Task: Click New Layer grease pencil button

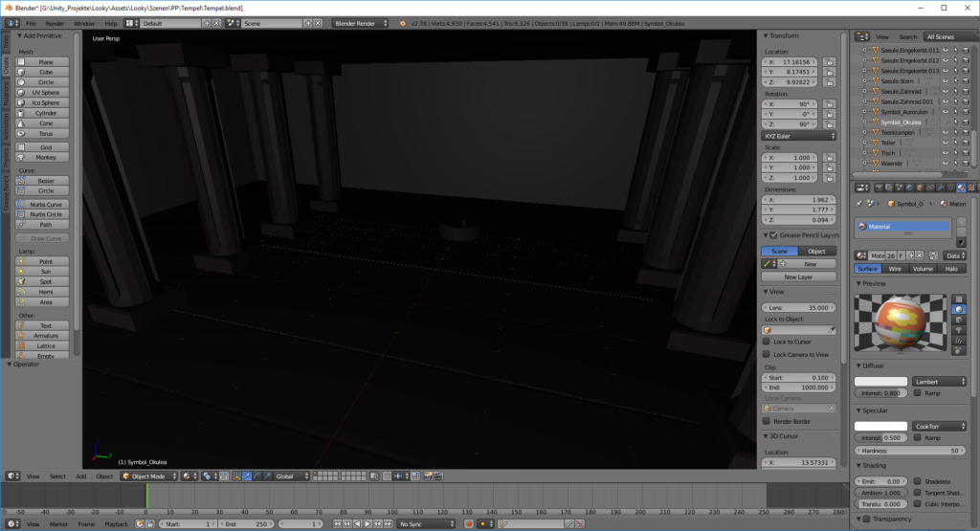Action: point(799,277)
